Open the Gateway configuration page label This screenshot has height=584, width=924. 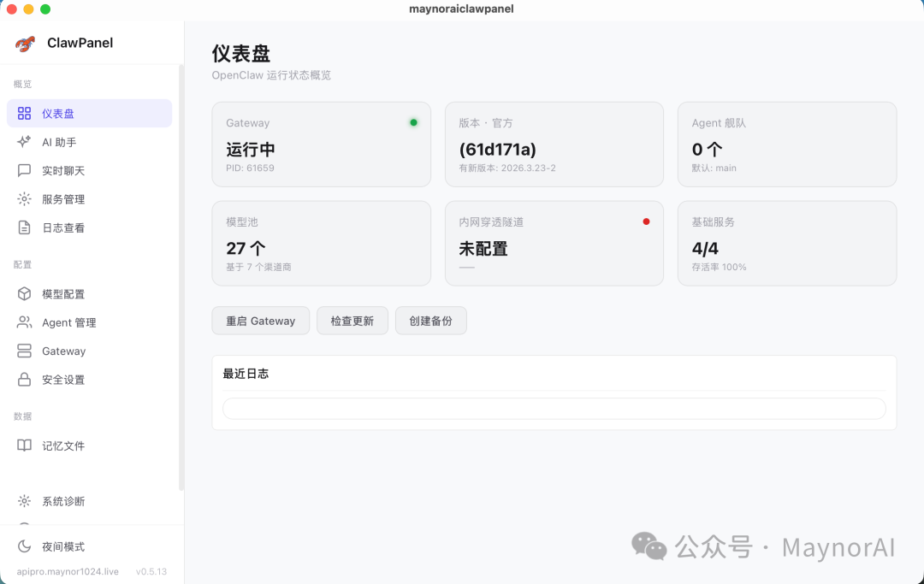point(63,351)
